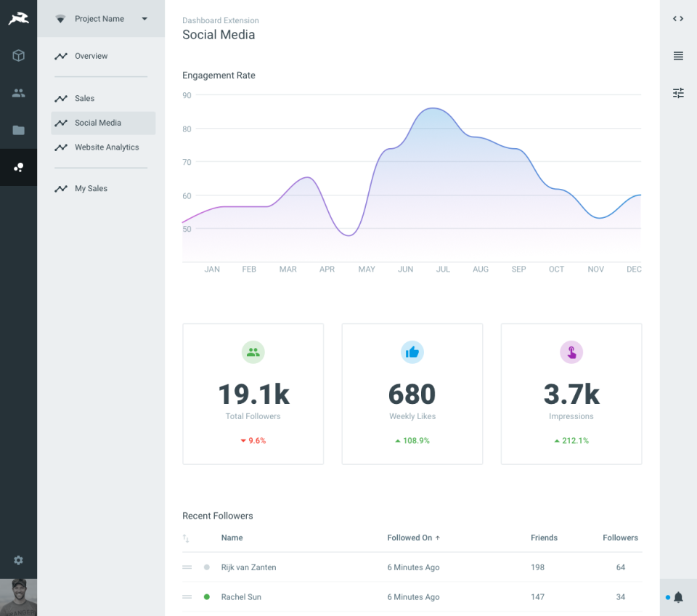Sort by the Followers column
The image size is (697, 616).
(x=620, y=538)
